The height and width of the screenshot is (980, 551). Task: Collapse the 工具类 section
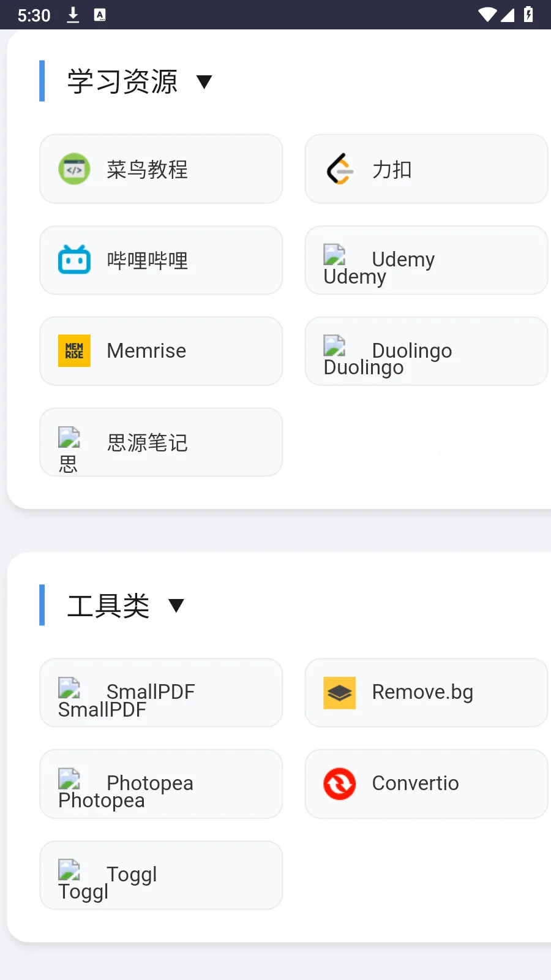[176, 606]
